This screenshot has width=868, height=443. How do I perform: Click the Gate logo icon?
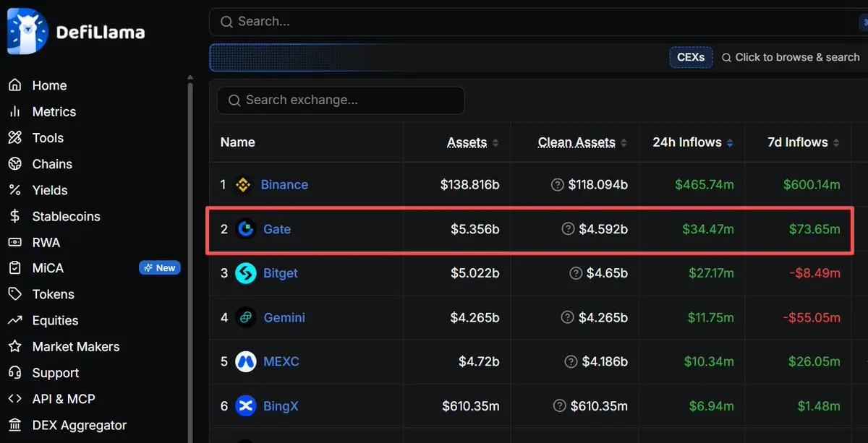(246, 229)
